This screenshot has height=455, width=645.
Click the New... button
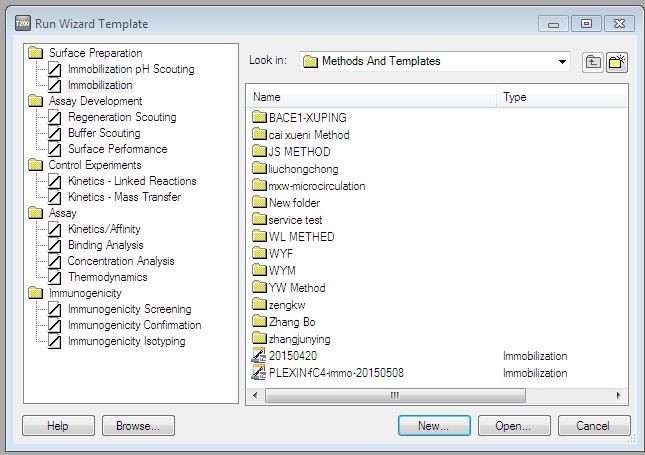433,426
